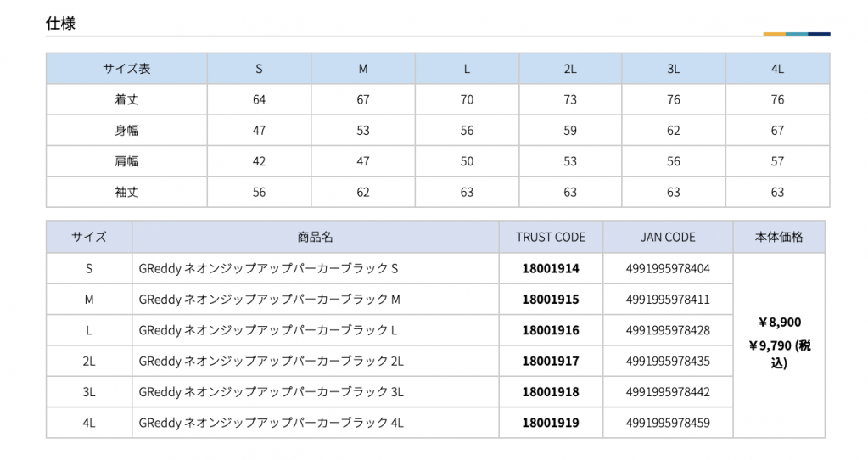Select the サイズ表 header cell

[x=126, y=69]
